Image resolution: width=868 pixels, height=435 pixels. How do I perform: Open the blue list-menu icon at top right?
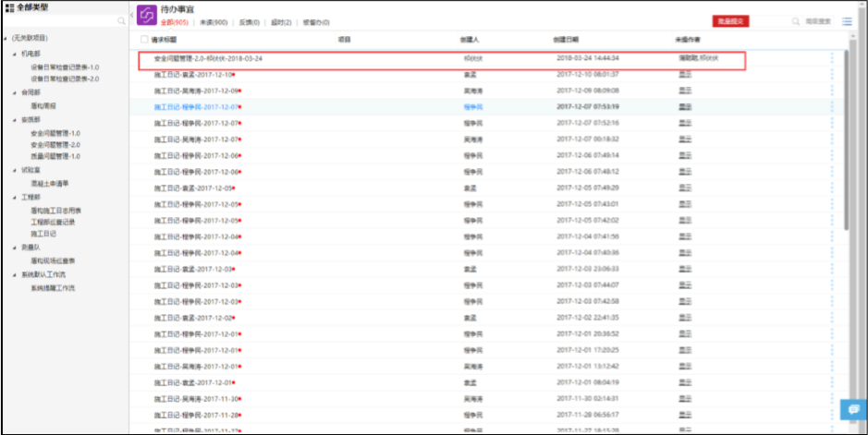(847, 21)
